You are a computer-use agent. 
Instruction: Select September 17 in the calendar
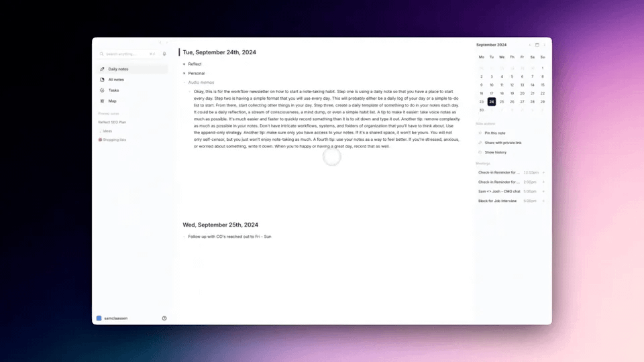(492, 93)
